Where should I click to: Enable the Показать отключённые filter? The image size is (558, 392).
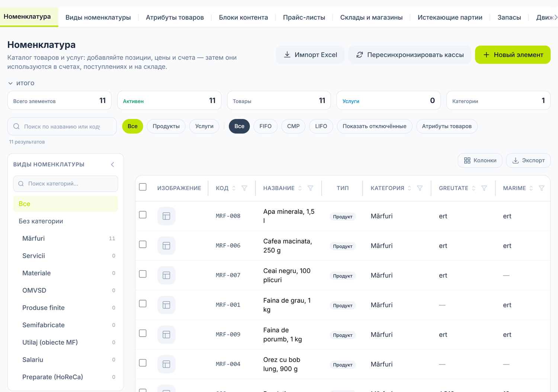coord(374,126)
